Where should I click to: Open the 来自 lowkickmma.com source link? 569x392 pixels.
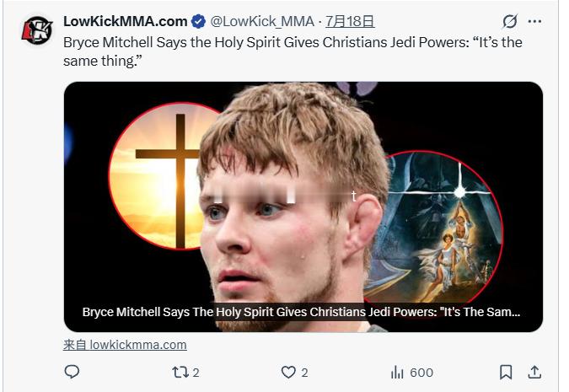click(125, 345)
